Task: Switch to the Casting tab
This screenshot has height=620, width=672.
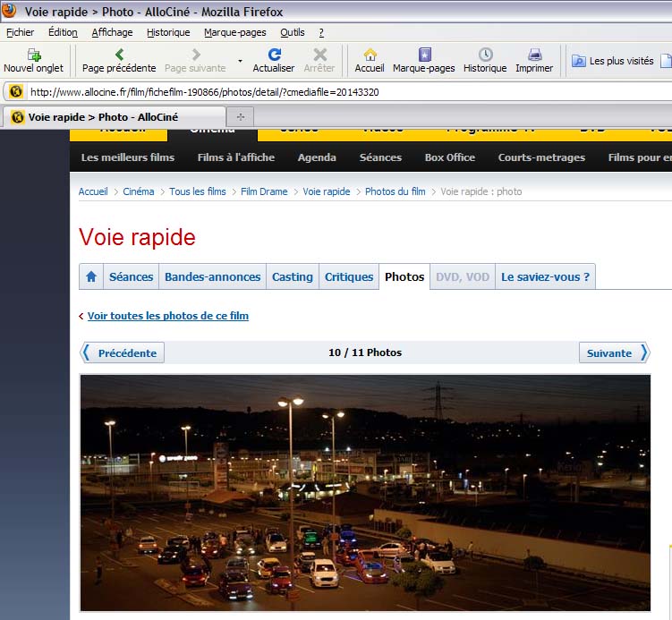Action: (x=293, y=276)
